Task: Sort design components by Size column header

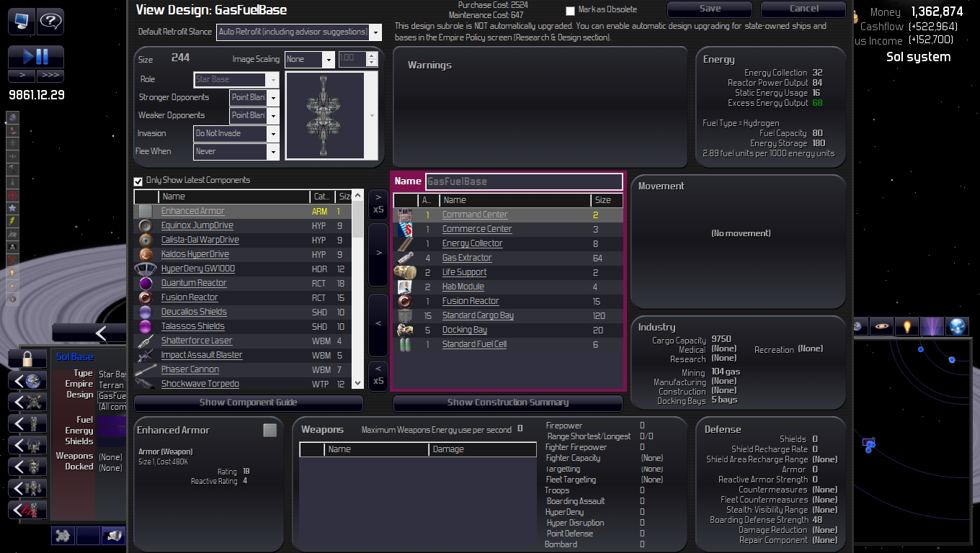Action: 607,200
